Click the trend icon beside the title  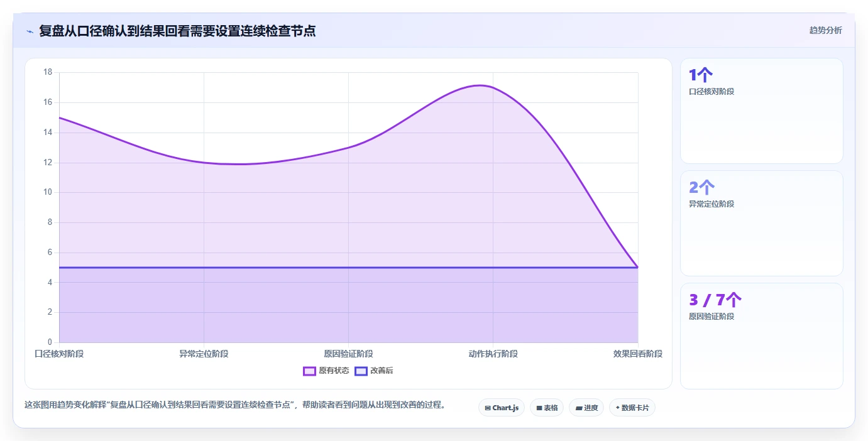[x=30, y=31]
